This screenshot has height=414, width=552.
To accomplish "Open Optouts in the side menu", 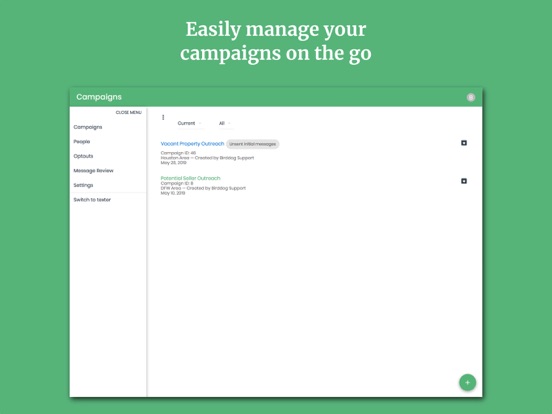I will [x=83, y=156].
